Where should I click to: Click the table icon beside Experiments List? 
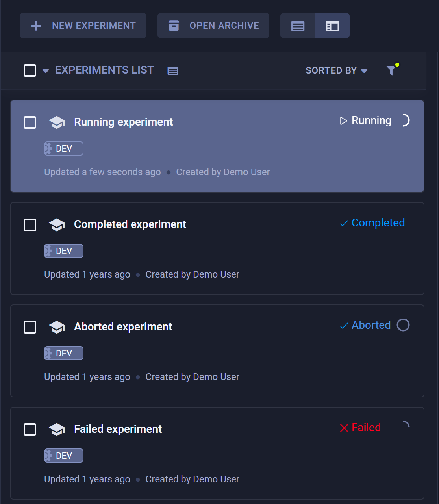172,71
